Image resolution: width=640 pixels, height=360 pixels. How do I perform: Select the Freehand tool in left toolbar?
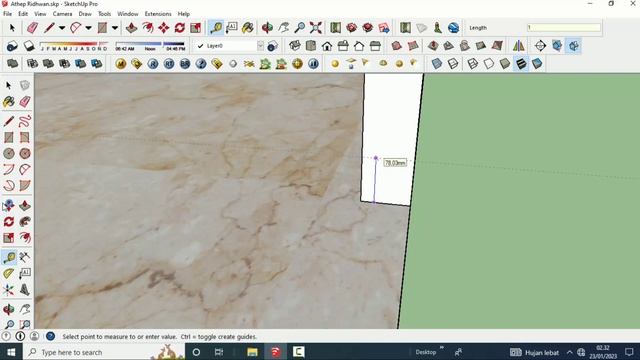(x=24, y=121)
